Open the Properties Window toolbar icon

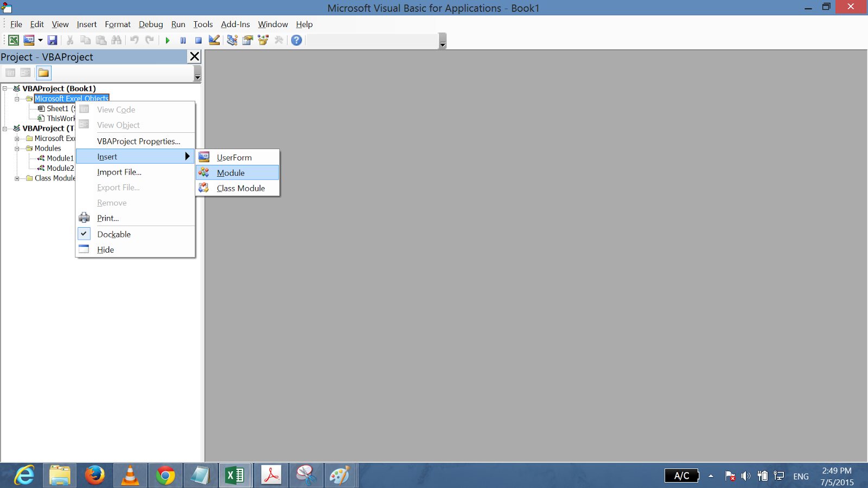tap(248, 40)
